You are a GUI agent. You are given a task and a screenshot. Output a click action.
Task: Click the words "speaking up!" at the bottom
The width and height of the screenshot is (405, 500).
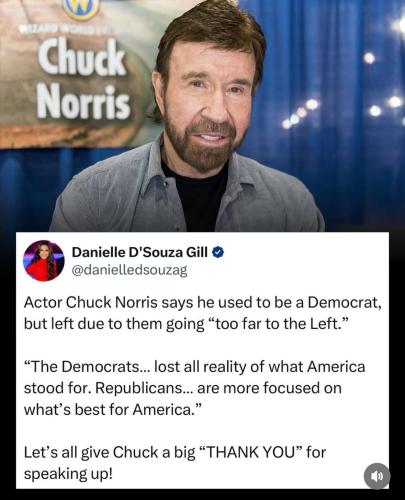pyautogui.click(x=68, y=474)
